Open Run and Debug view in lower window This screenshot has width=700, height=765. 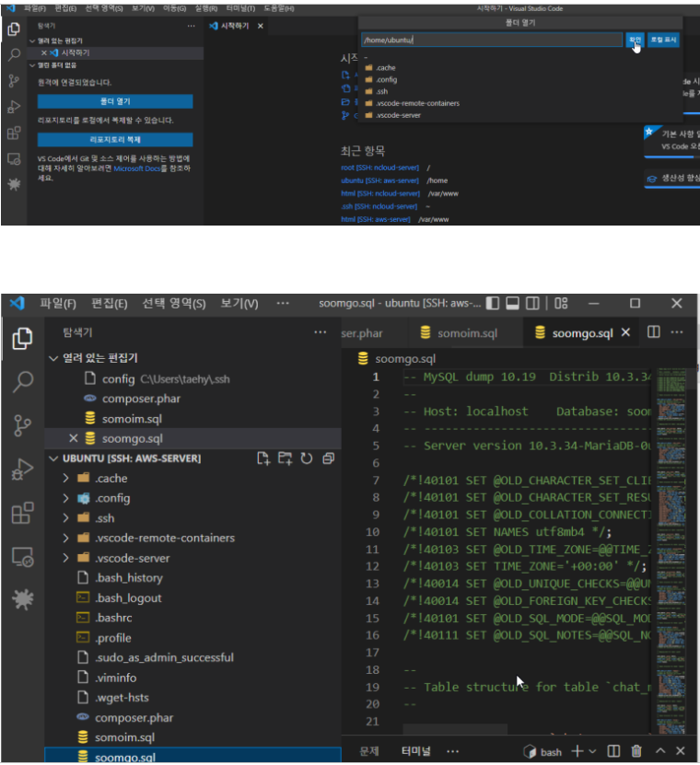click(x=22, y=469)
